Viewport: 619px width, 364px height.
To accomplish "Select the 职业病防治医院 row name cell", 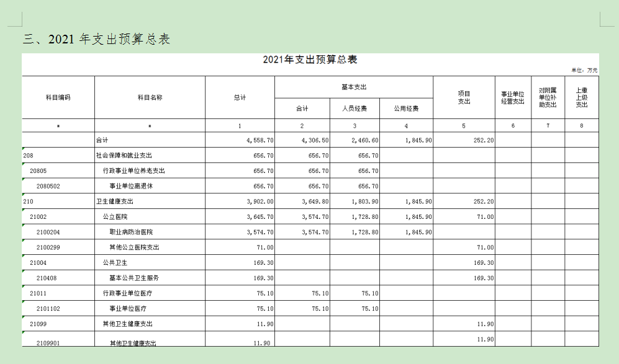I will click(131, 232).
